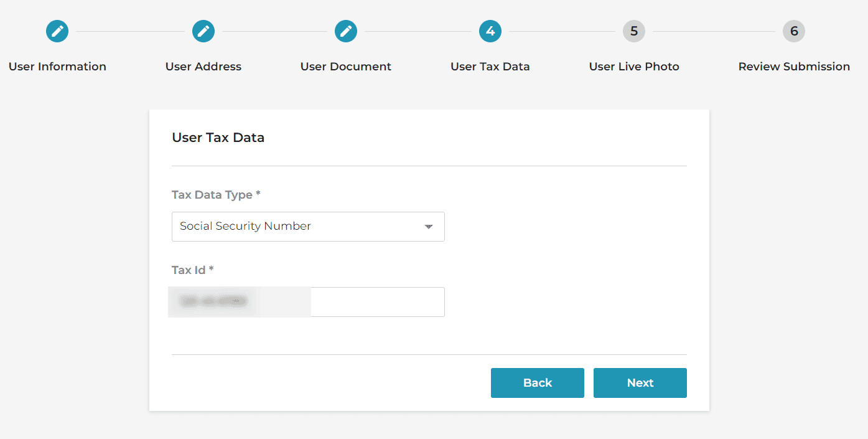Viewport: 868px width, 439px height.
Task: Click the User Tax Data card heading
Action: click(218, 138)
